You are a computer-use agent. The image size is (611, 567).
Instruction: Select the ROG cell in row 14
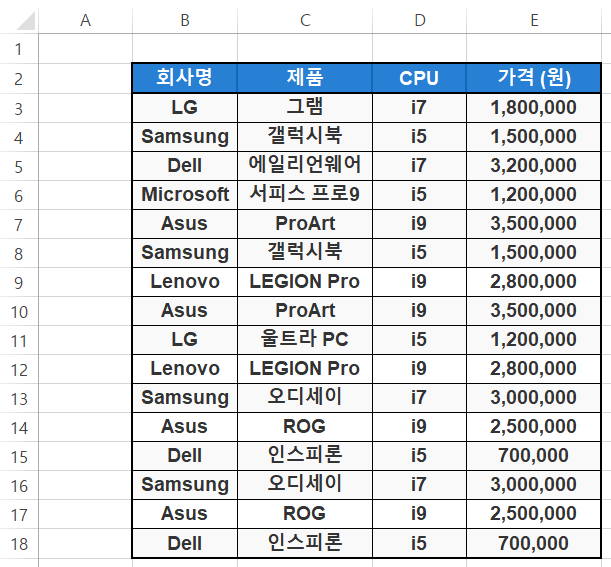(x=305, y=427)
